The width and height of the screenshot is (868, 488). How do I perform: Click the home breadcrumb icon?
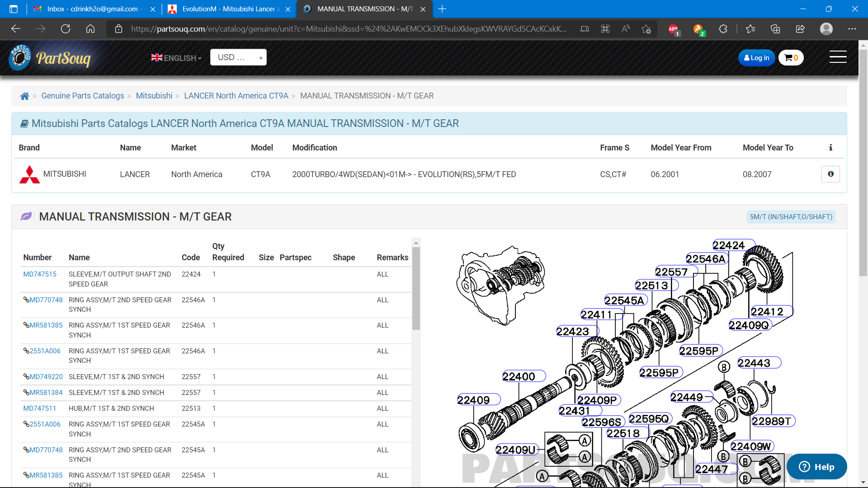tap(25, 96)
